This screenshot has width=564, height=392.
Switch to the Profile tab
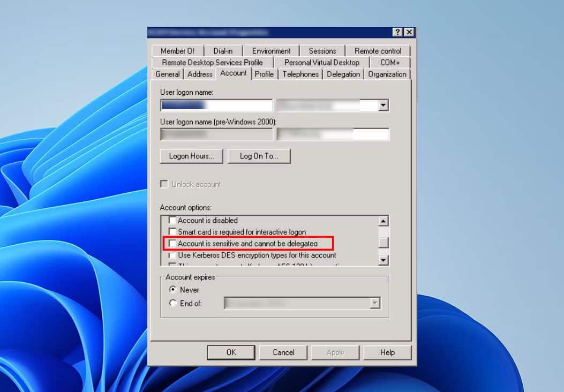[x=264, y=74]
